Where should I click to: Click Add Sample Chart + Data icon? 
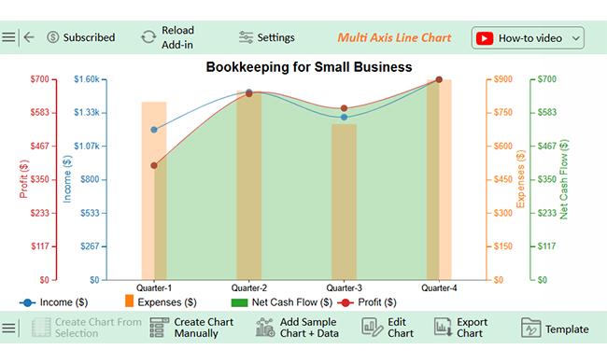click(x=265, y=328)
